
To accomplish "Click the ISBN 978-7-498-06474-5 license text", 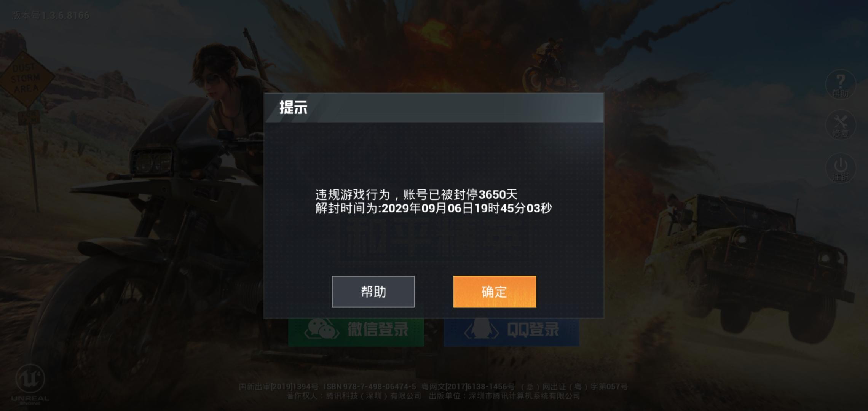I will 370,387.
